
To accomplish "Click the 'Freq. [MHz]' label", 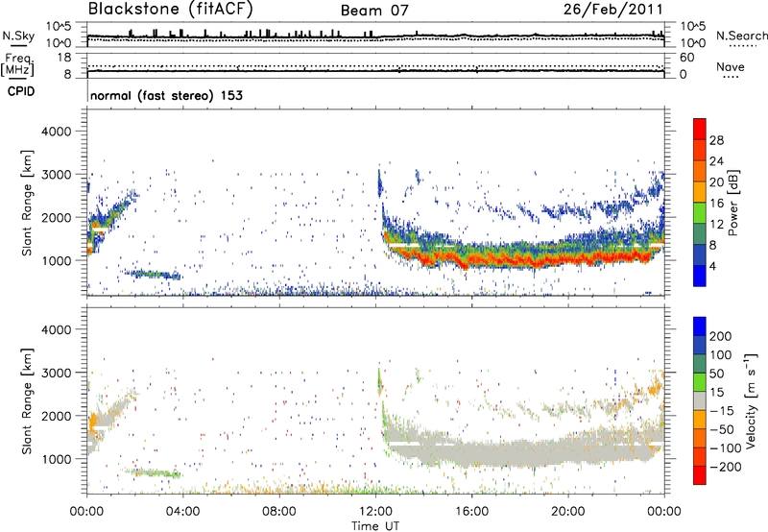I will click(18, 65).
